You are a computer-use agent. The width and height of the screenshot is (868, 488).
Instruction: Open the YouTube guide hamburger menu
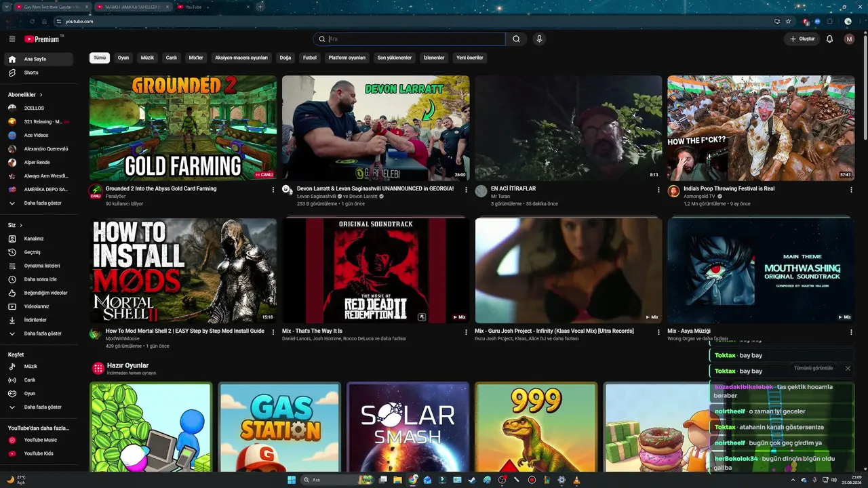point(12,39)
